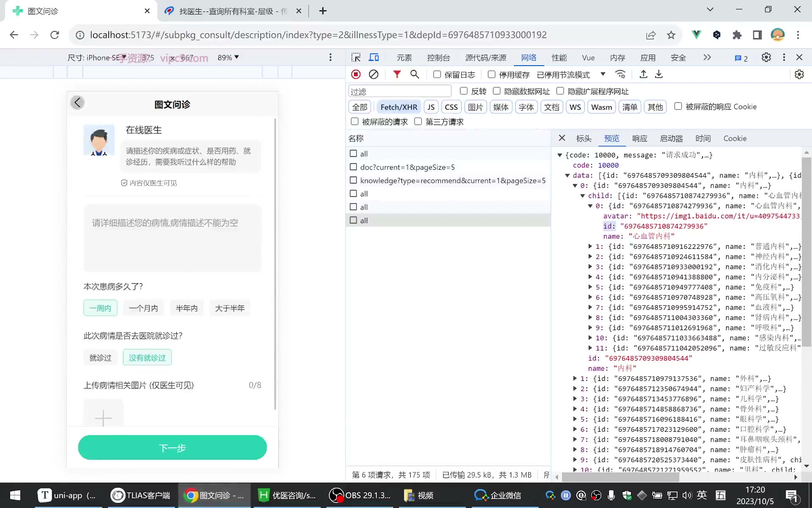Open network conditions wifi icon
The width and height of the screenshot is (812, 508).
620,75
